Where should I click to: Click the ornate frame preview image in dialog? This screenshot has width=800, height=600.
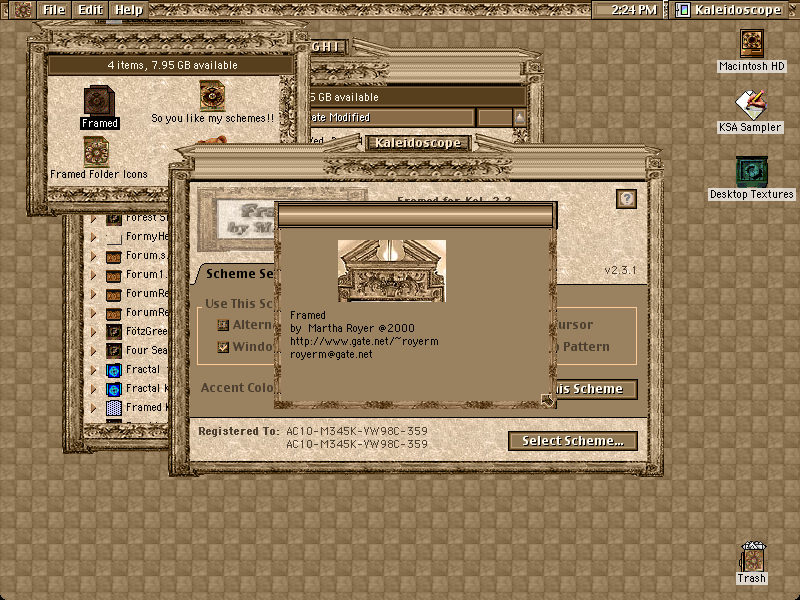click(x=392, y=271)
